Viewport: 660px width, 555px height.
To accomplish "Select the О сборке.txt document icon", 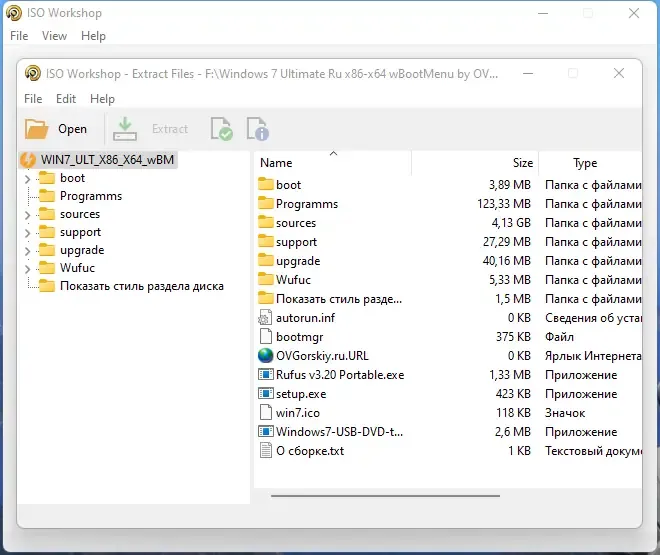I will tap(265, 451).
